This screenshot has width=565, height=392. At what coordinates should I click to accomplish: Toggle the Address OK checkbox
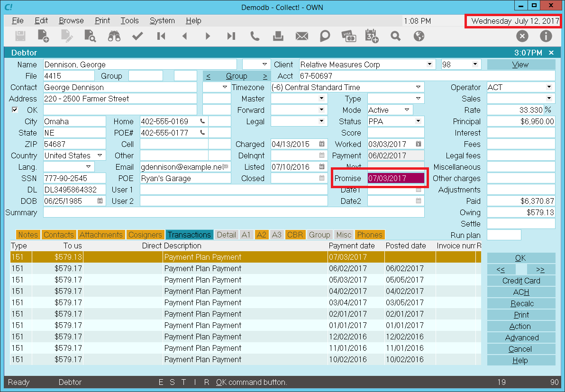point(15,110)
